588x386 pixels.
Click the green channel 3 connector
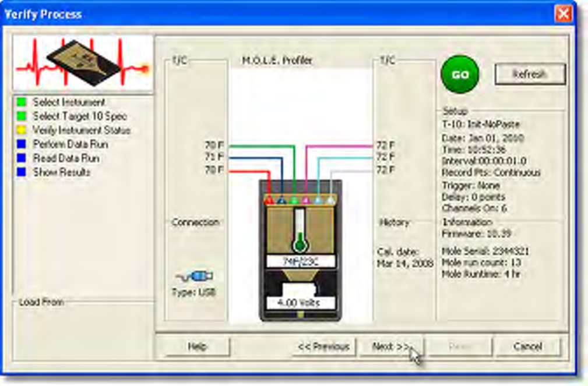(294, 200)
